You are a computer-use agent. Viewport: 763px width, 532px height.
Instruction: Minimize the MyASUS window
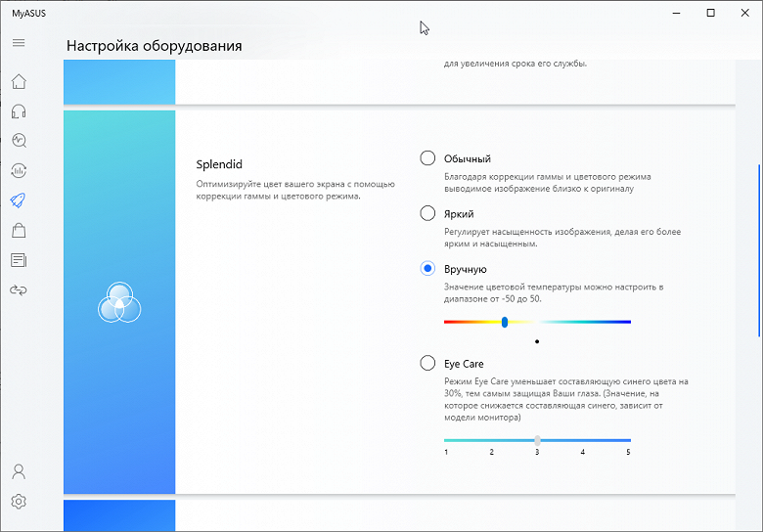click(x=676, y=13)
